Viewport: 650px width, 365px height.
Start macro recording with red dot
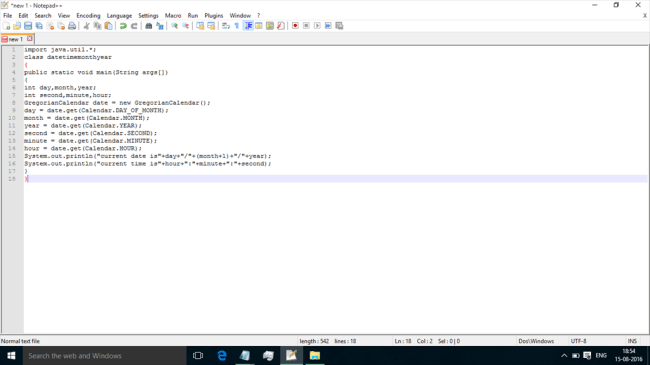[x=295, y=26]
